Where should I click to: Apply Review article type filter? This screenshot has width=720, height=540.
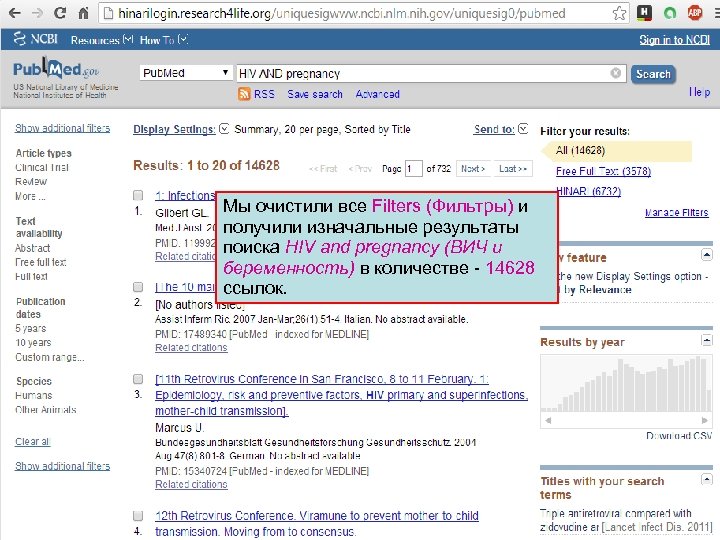tap(31, 181)
